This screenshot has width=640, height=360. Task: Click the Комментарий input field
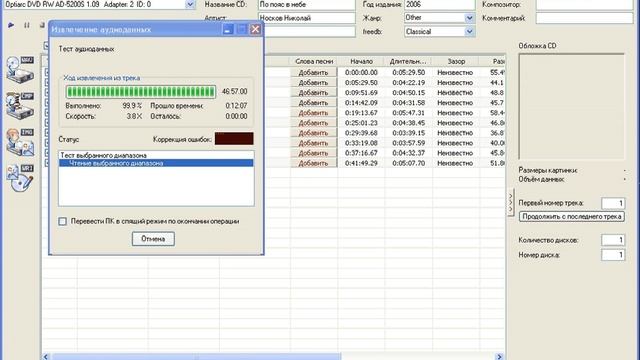pyautogui.click(x=584, y=18)
